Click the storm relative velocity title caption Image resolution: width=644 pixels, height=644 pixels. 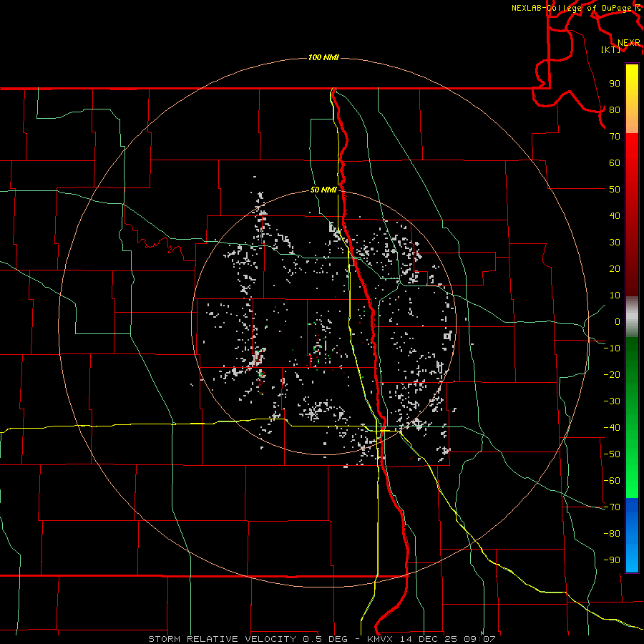pyautogui.click(x=321, y=639)
